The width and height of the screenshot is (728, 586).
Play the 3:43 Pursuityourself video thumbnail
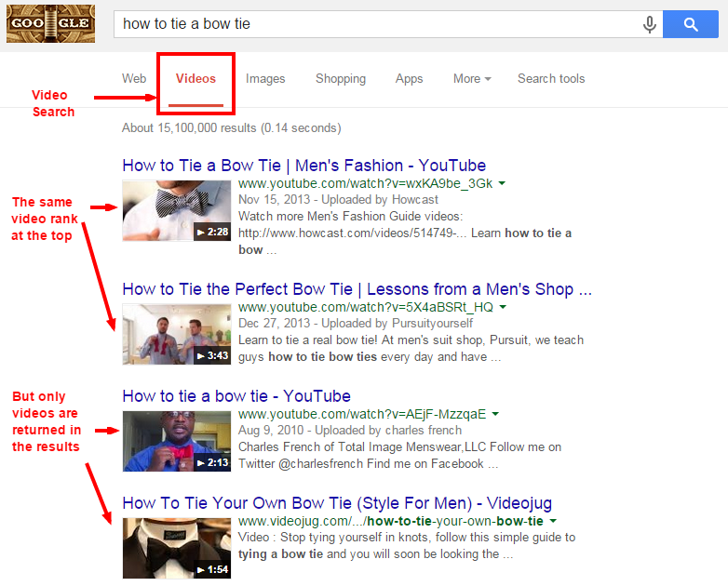[x=177, y=335]
